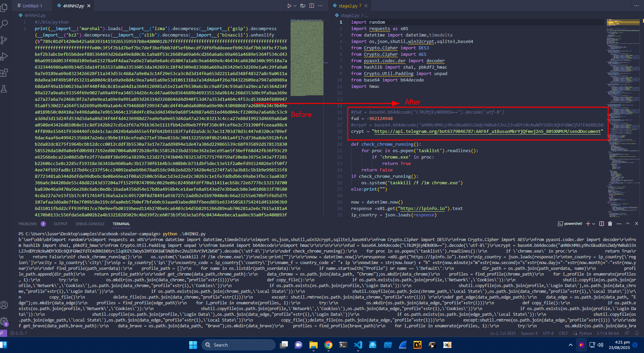Open File Explorer from taskbar

313,345
